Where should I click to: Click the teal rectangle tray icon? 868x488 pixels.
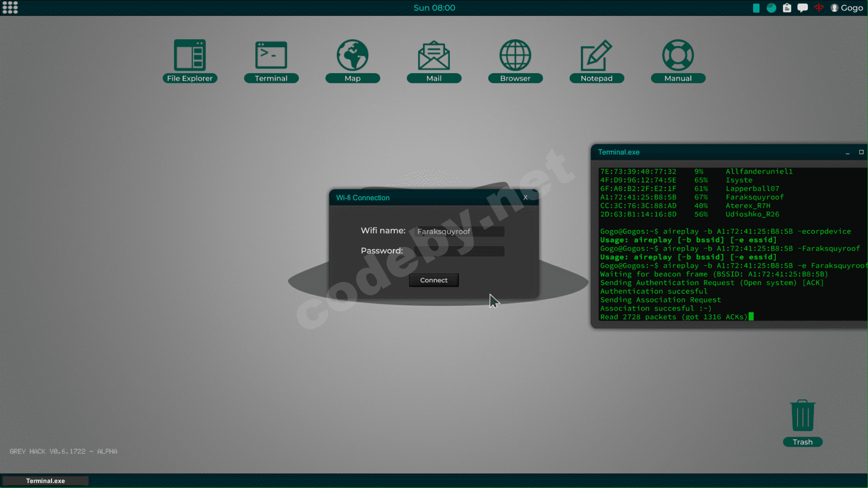click(756, 8)
